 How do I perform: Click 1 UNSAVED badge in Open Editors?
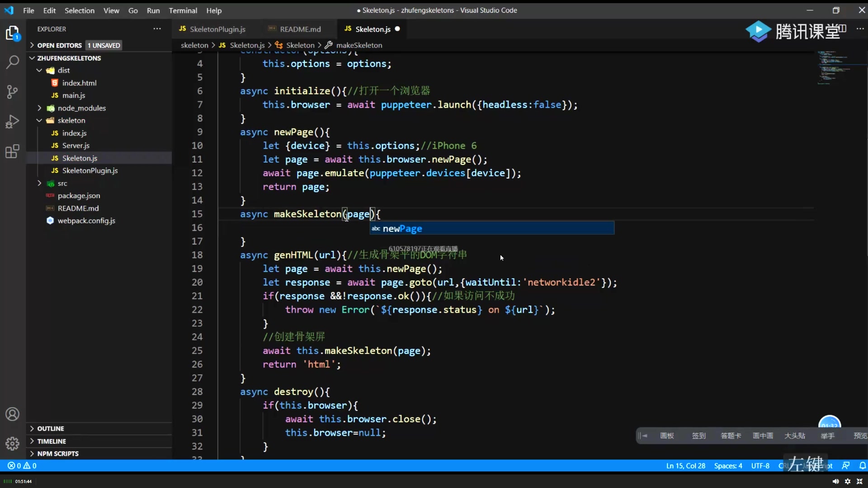click(104, 45)
